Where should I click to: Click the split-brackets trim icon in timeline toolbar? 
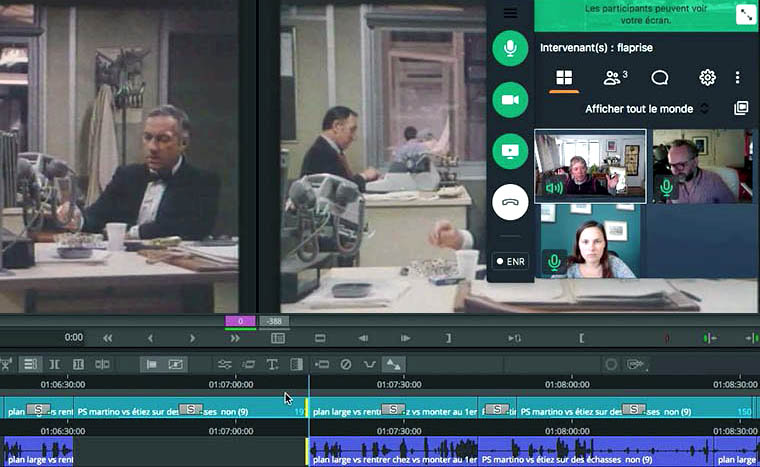point(54,364)
